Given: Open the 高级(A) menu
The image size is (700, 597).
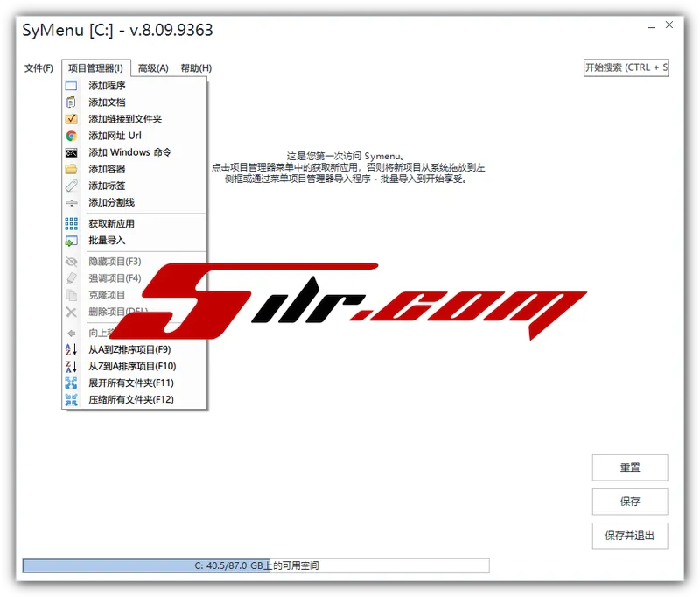Looking at the screenshot, I should pos(153,68).
